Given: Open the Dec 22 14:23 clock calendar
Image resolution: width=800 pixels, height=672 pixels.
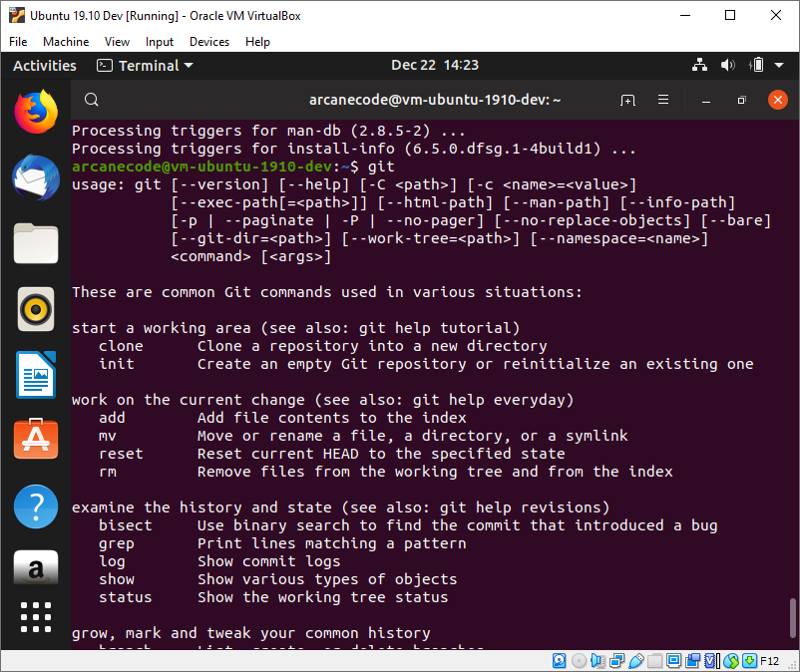Looking at the screenshot, I should click(435, 65).
